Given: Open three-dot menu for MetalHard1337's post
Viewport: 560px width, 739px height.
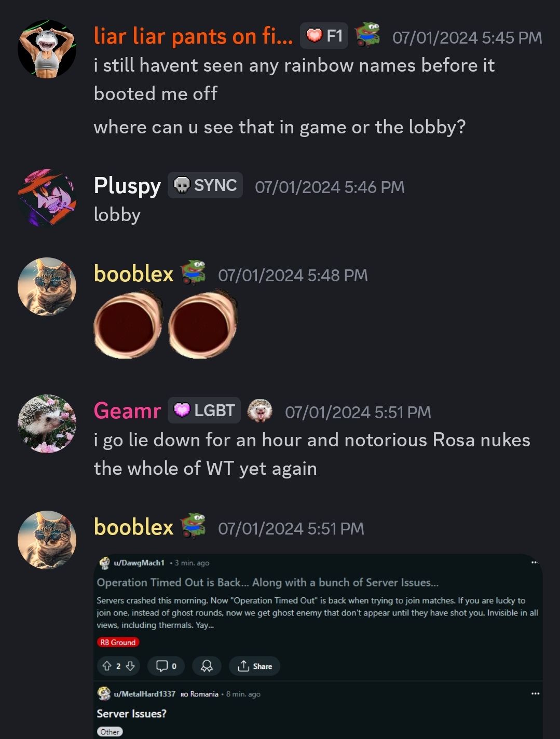Looking at the screenshot, I should pyautogui.click(x=535, y=694).
